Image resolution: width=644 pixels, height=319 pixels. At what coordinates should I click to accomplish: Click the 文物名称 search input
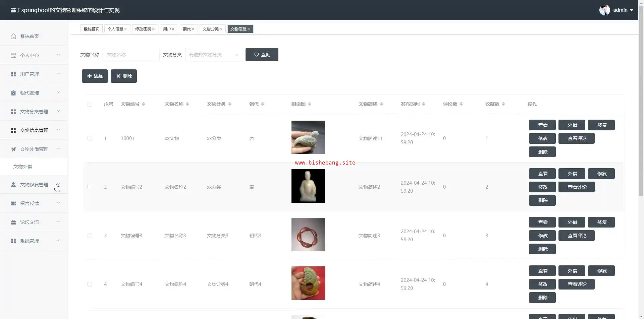(131, 55)
